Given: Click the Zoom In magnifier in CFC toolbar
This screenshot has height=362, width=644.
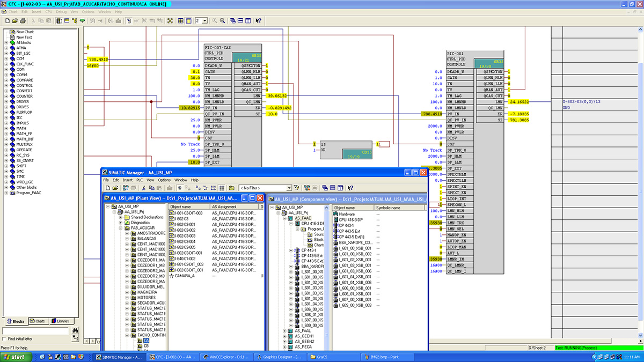Looking at the screenshot, I should click(214, 21).
